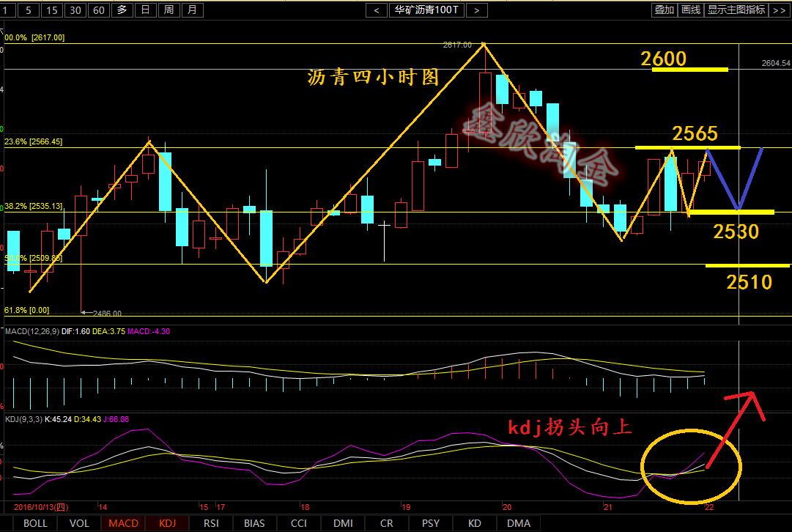Select the BOLL indicator tab
The width and height of the screenshot is (792, 532).
(x=35, y=523)
